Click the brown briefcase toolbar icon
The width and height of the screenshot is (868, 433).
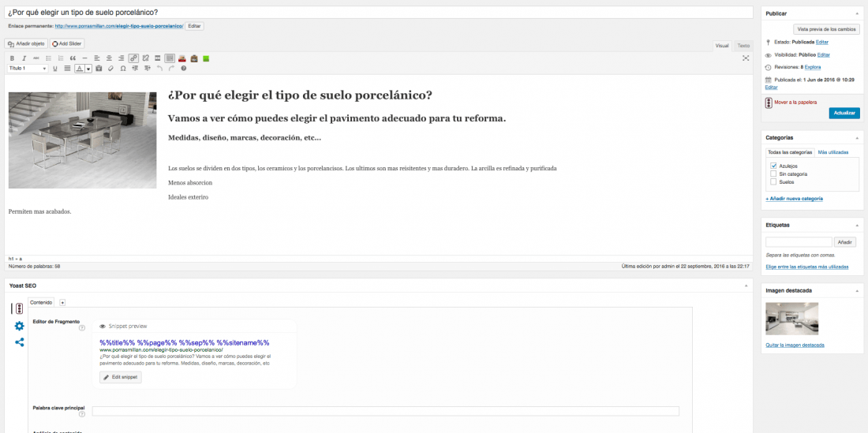(x=194, y=58)
